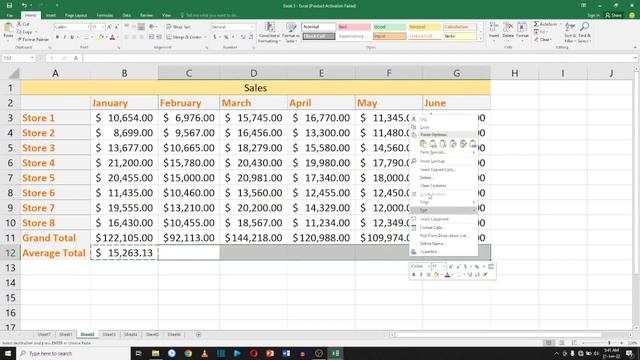This screenshot has height=360, width=640.
Task: Apply accounting dollar format in ribbon
Action: [215, 37]
